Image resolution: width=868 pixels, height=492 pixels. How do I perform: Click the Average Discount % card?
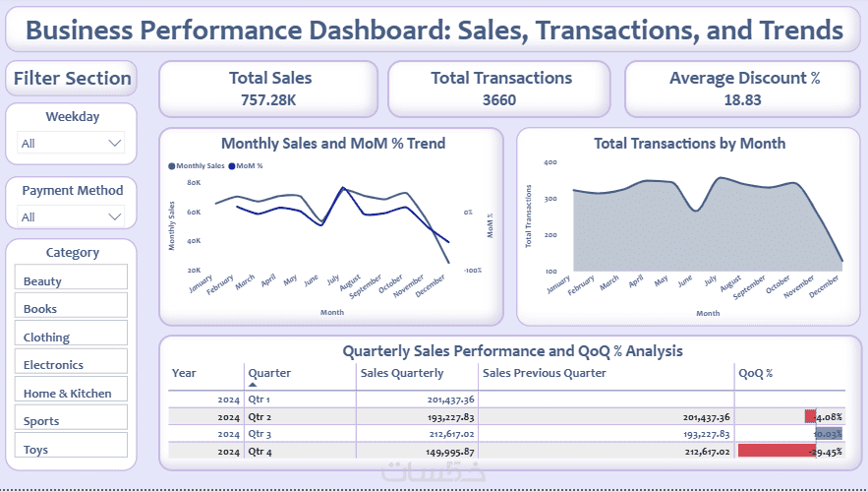click(x=742, y=89)
